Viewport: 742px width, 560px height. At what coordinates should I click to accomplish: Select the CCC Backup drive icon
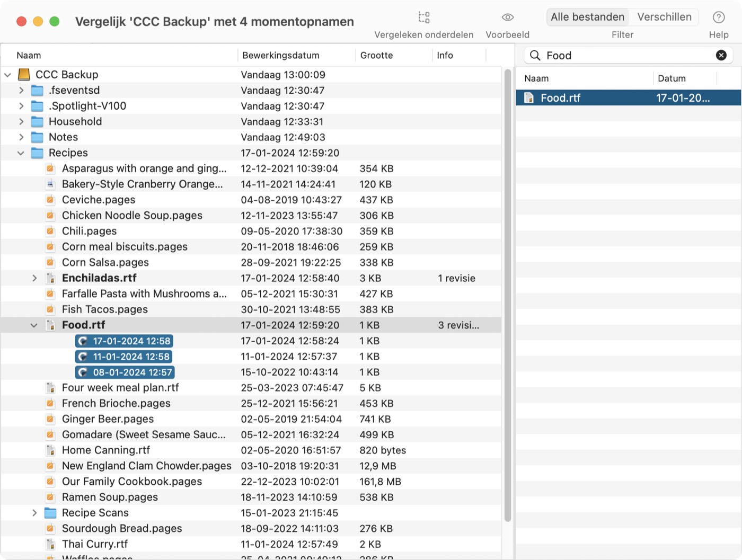(24, 74)
